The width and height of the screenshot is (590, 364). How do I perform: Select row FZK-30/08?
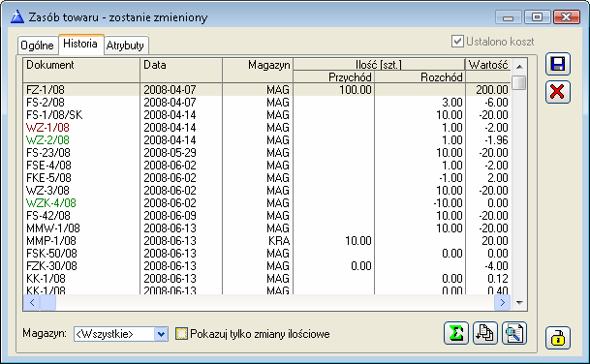point(265,266)
